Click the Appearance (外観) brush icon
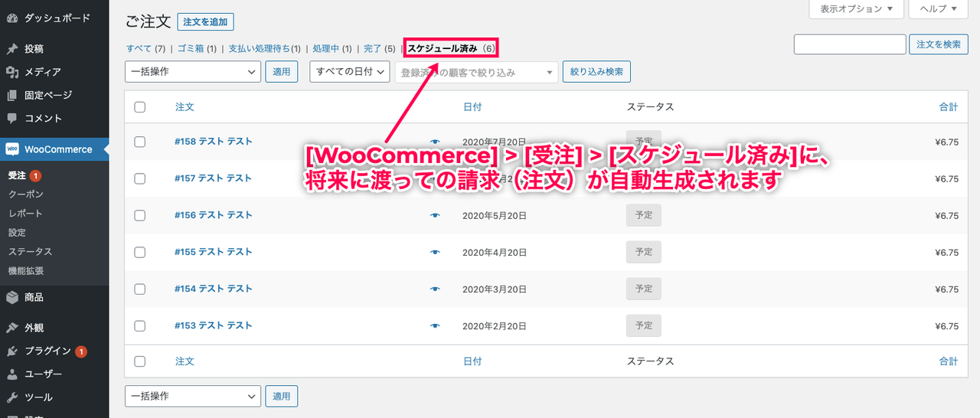Viewport: 980px width, 418px height. pyautogui.click(x=12, y=328)
